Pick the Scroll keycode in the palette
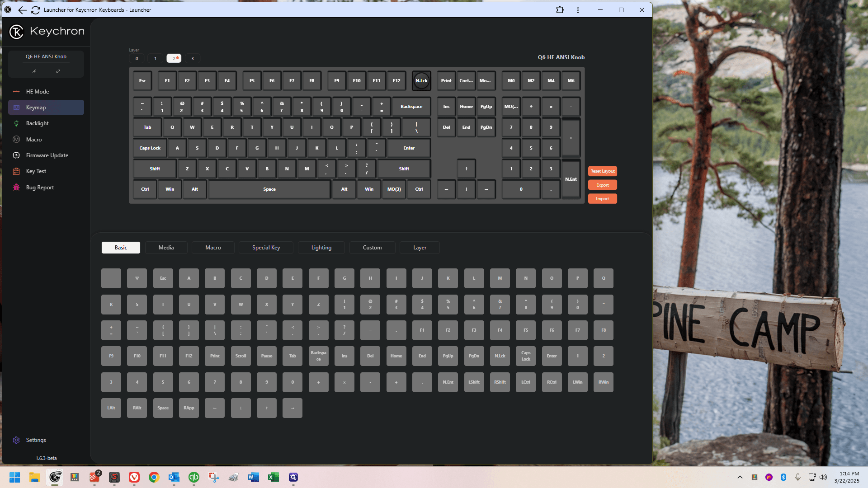 click(241, 356)
